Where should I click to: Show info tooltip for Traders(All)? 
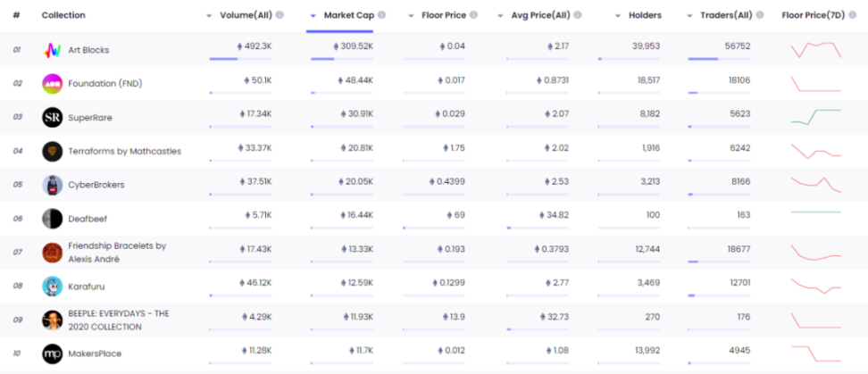coord(759,15)
